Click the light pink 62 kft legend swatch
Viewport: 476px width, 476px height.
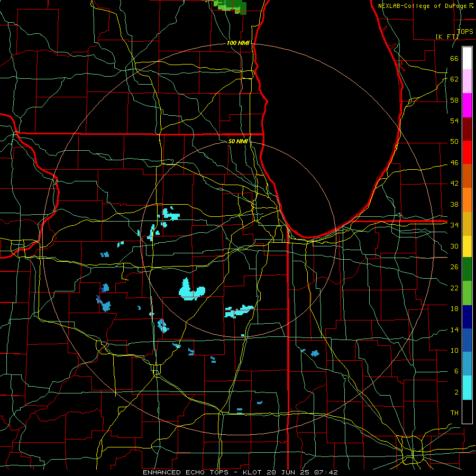[x=467, y=81]
